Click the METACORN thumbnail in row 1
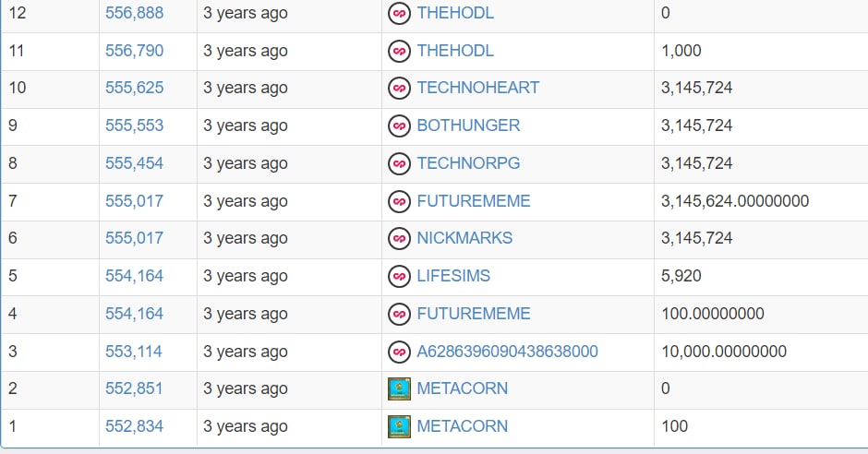Screen dimensions: 868x454 coord(399,426)
